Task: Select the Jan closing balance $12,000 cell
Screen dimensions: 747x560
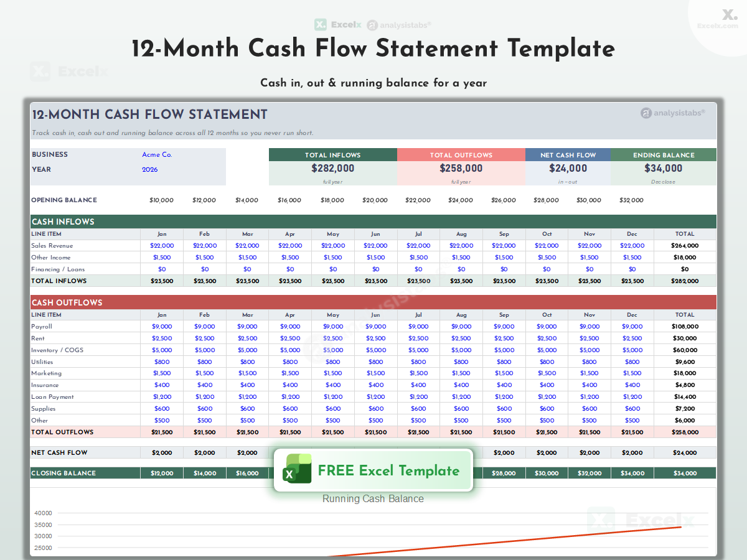Action: pyautogui.click(x=162, y=473)
